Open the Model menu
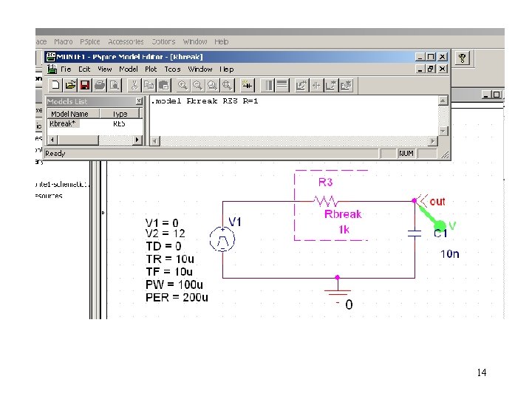Screen dimensions: 532x399 [x=129, y=69]
